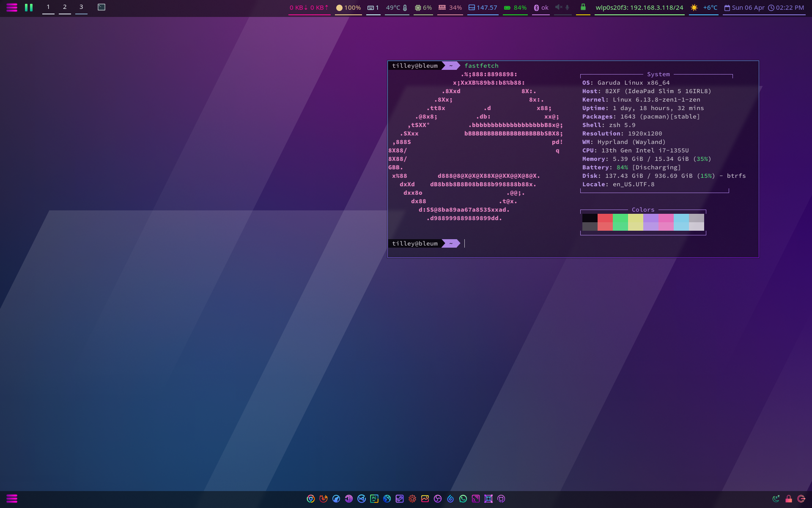
Task: Launch PyCharm from the dock
Action: pyautogui.click(x=374, y=499)
